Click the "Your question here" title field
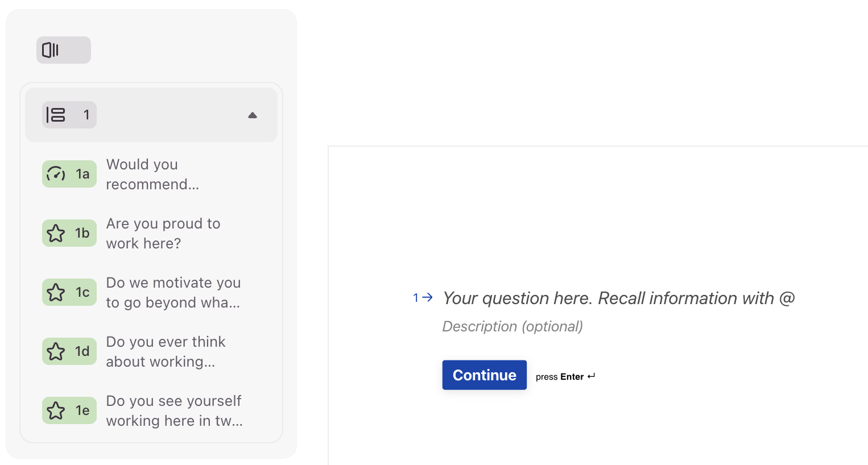 point(619,298)
